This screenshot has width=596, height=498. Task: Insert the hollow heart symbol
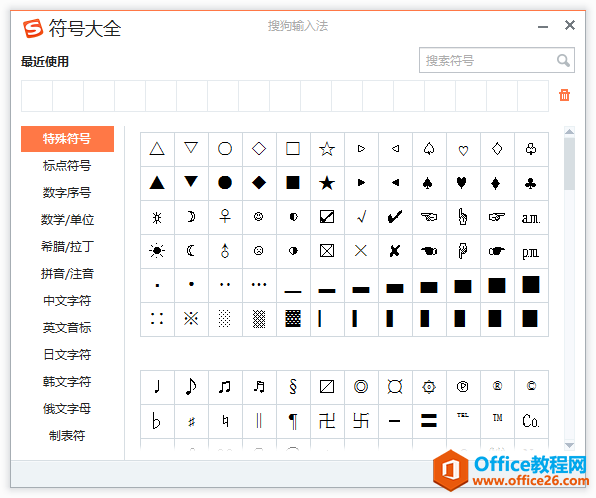[463, 149]
